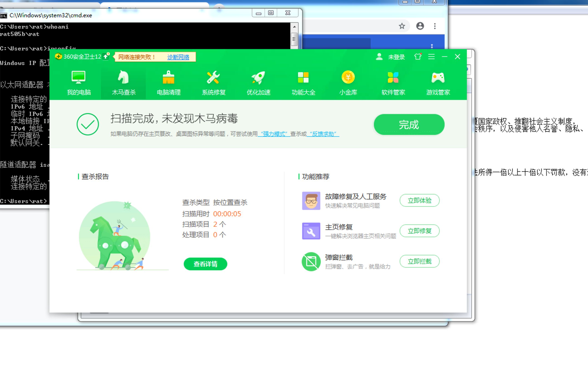Maximize the cmd.exe window
Viewport: 588px width, 368px height.
271,13
